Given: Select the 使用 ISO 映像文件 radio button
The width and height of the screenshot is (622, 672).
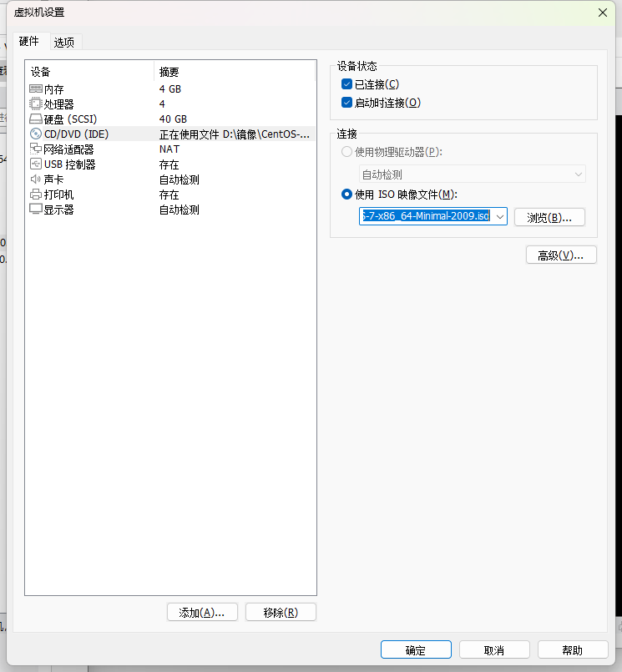Looking at the screenshot, I should click(347, 195).
